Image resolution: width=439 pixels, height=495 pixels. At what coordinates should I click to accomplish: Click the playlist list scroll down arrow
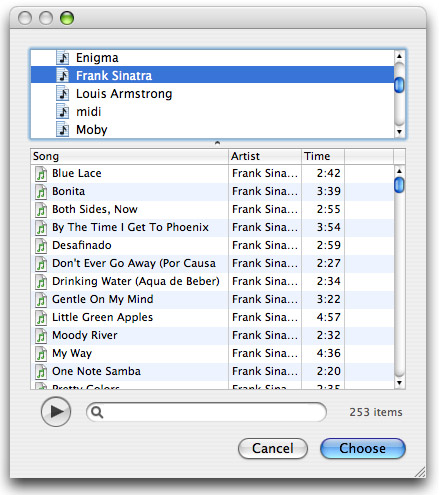tap(399, 132)
